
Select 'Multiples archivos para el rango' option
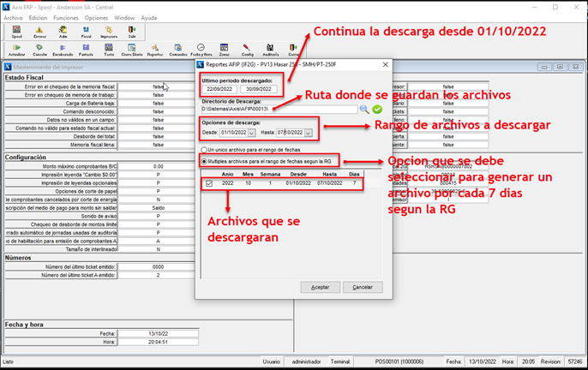point(204,160)
